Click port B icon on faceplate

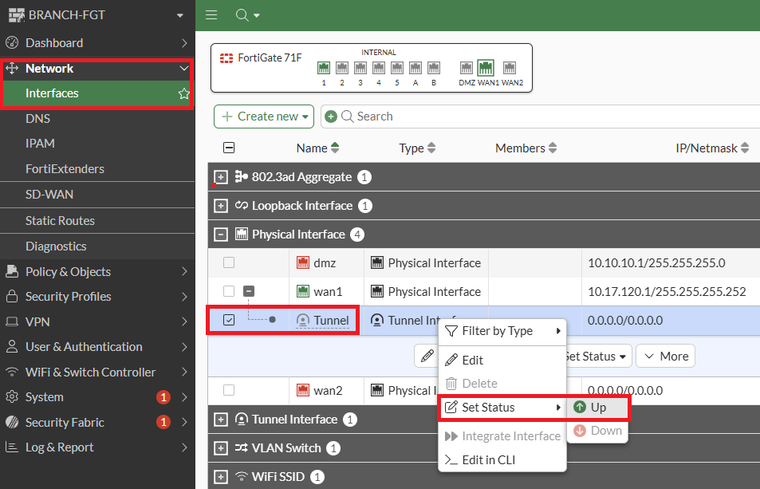[434, 67]
